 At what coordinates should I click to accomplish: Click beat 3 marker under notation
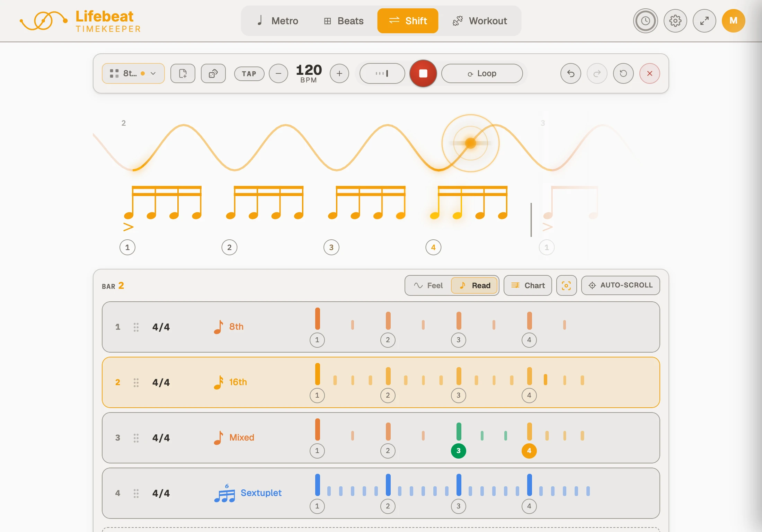[x=331, y=247]
